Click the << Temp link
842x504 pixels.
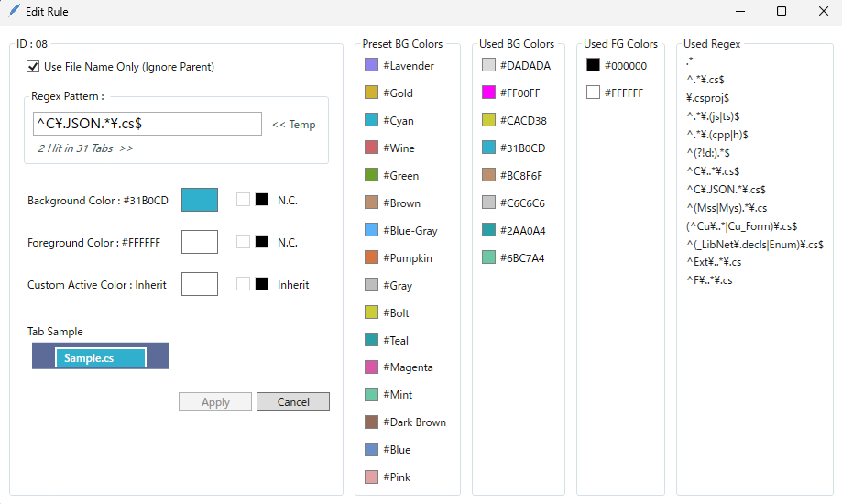click(294, 125)
